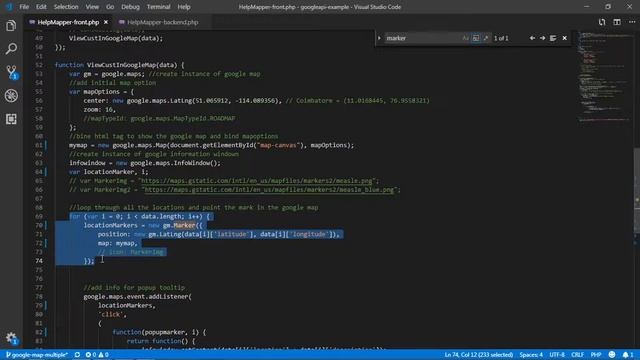Click the 'Ln 74, Col 12' cursor position indicator
640x360 pixels.
point(478,355)
